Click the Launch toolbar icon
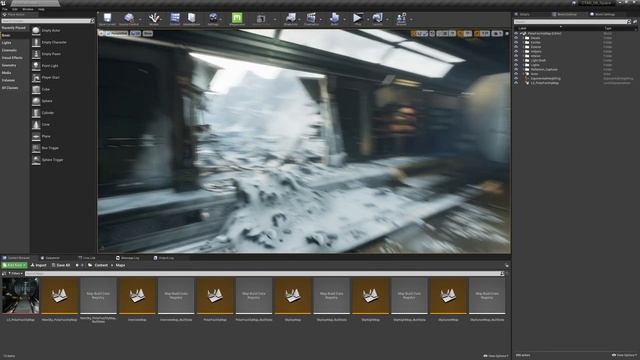Image resolution: width=640 pixels, height=360 pixels. click(x=378, y=18)
